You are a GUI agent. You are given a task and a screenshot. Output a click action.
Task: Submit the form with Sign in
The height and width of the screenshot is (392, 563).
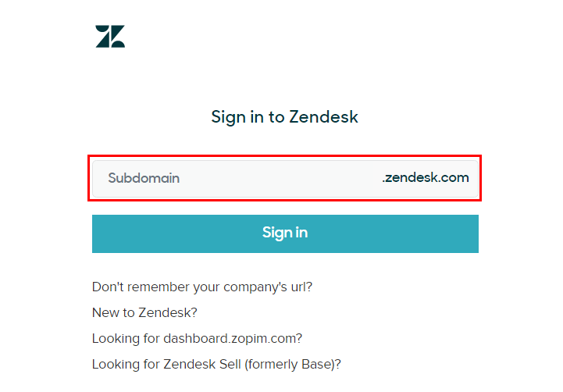tap(285, 233)
